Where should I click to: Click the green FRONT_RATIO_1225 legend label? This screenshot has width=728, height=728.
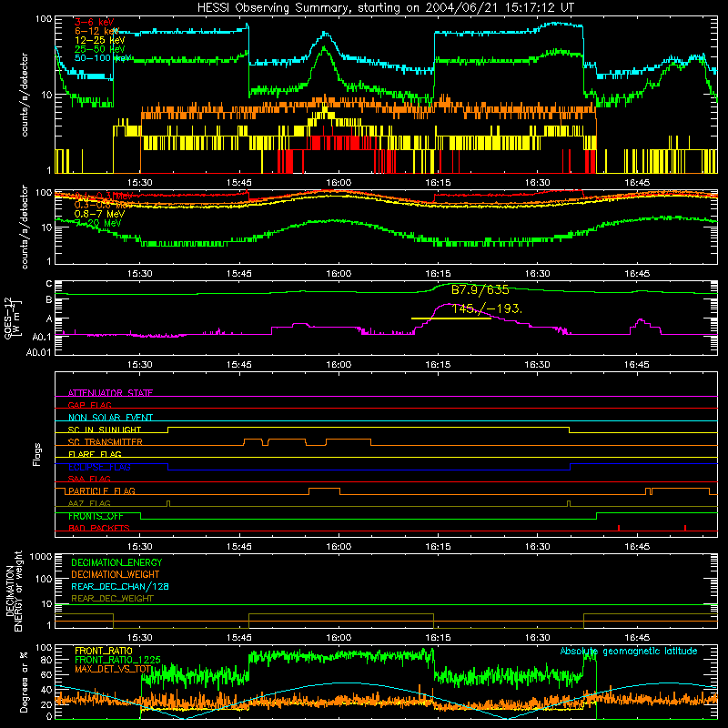(117, 660)
